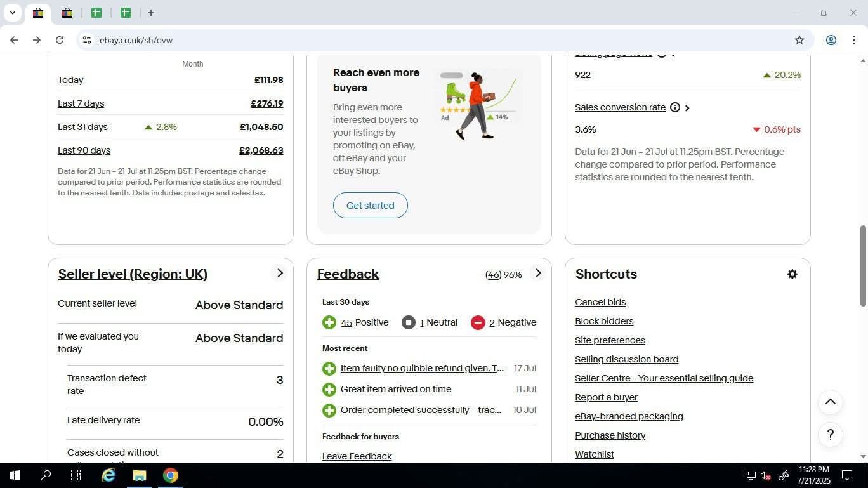Open the Seller level (Region: UK) heading
This screenshot has width=868, height=488.
(x=133, y=274)
